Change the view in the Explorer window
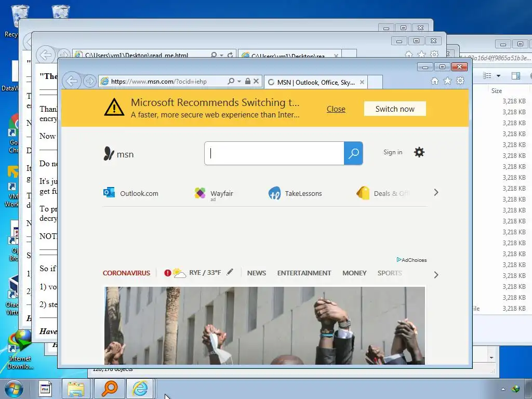 [487, 75]
